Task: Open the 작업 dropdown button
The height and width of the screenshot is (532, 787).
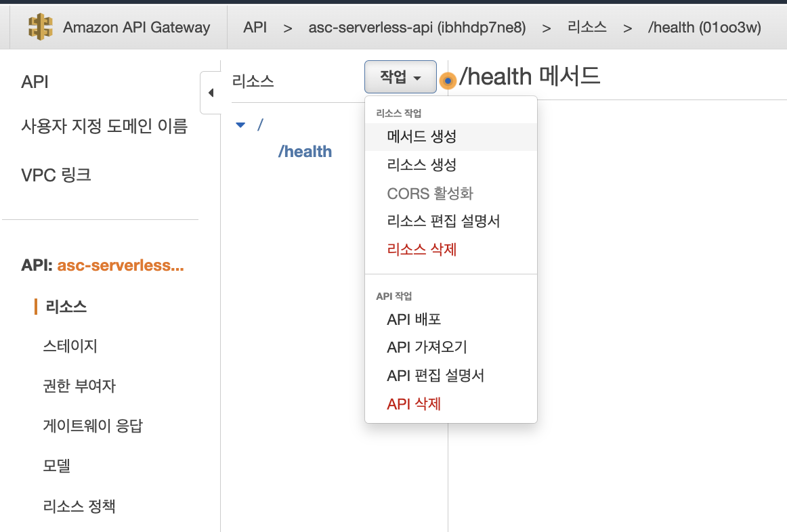Action: [400, 76]
